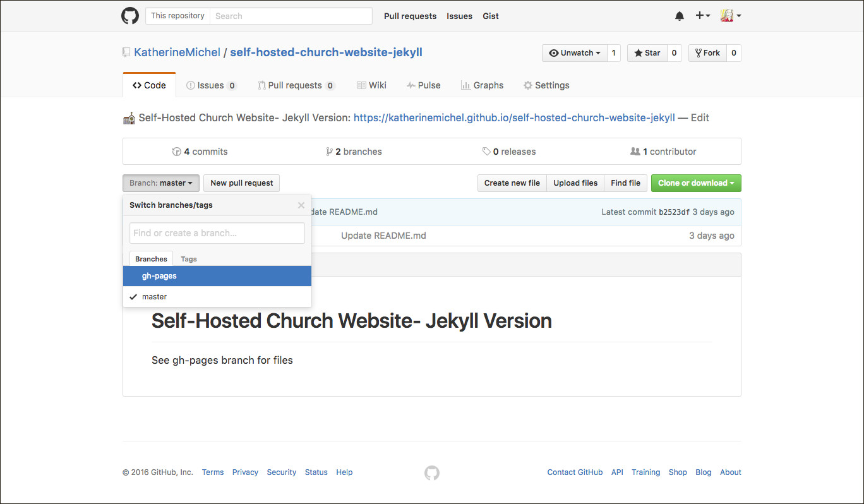Switch to the Tags tab
Screen dimensions: 864x504
189,259
